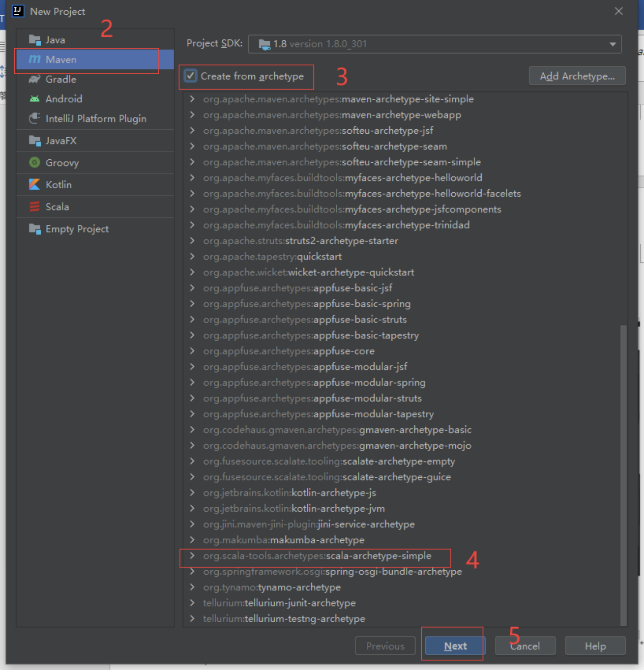Click the Next button
Image resolution: width=644 pixels, height=670 pixels.
[455, 646]
